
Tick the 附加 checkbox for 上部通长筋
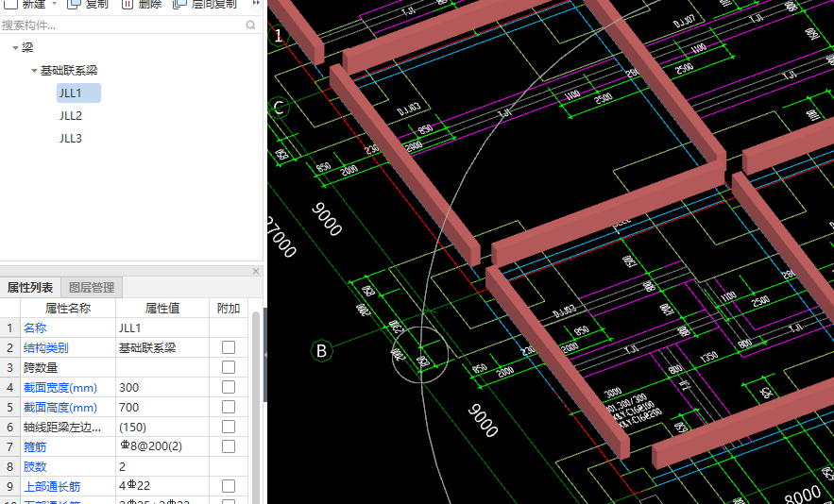pyautogui.click(x=229, y=486)
